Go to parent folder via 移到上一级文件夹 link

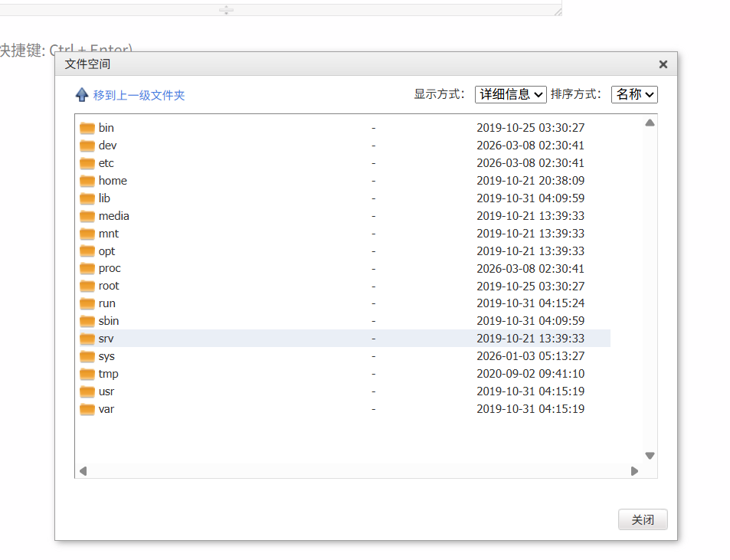click(139, 96)
